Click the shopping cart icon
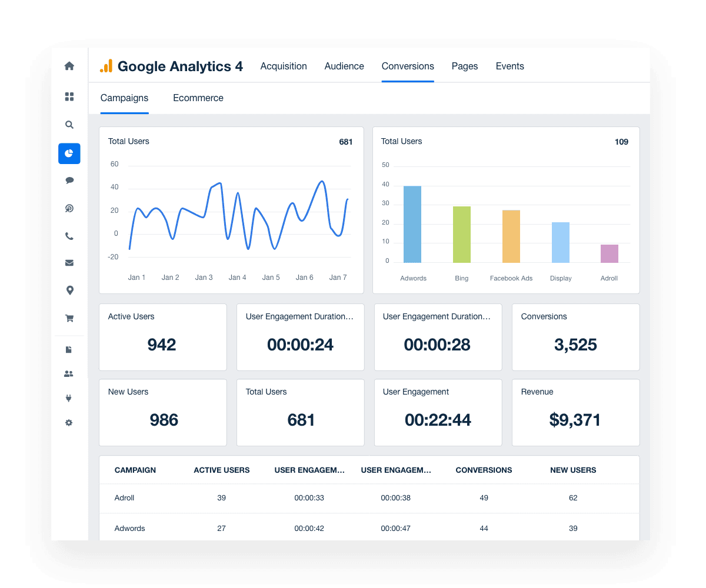Viewport: 706px width, 588px height. click(69, 318)
